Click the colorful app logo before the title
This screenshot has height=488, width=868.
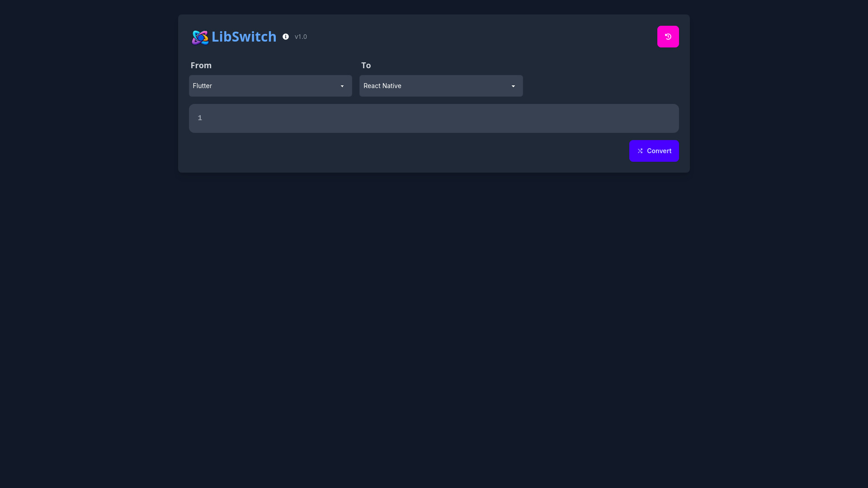(200, 37)
